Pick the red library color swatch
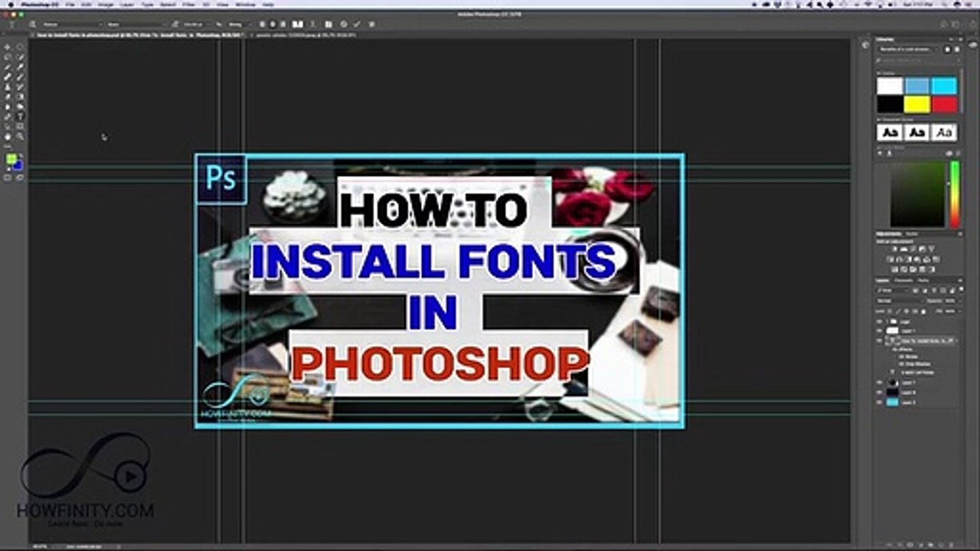980x551 pixels. 944,104
